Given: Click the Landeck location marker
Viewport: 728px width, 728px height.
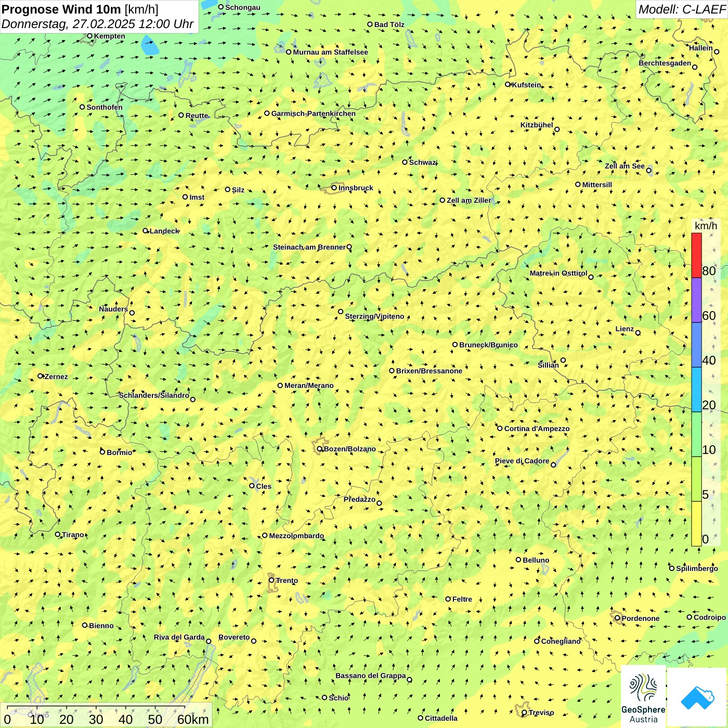Looking at the screenshot, I should pyautogui.click(x=146, y=231).
